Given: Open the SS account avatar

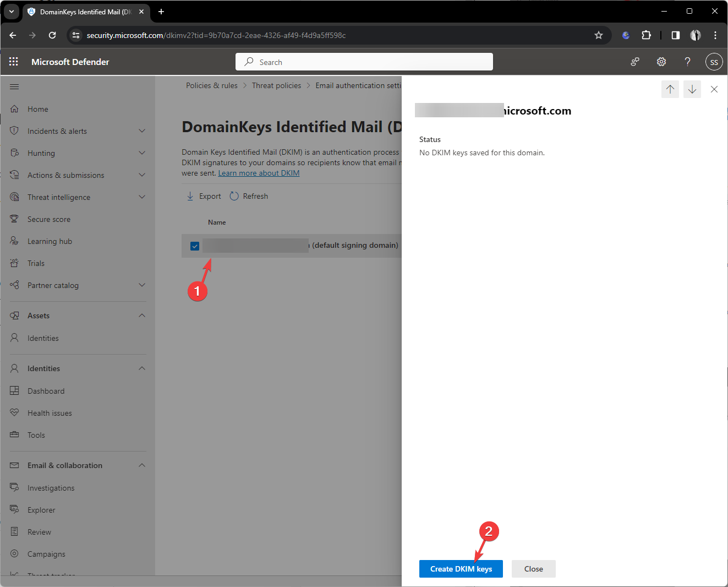Looking at the screenshot, I should [x=714, y=62].
